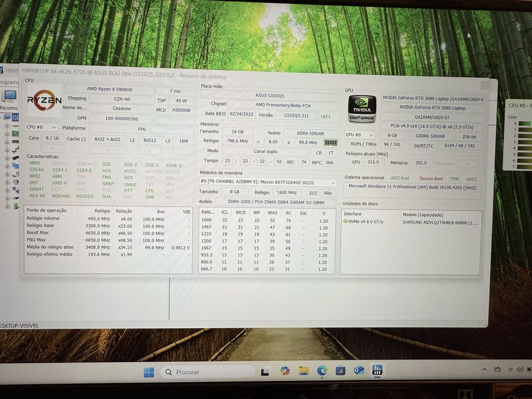Click the blue monitor icon in the tree
Image resolution: width=532 pixels, height=399 pixels.
[15, 166]
